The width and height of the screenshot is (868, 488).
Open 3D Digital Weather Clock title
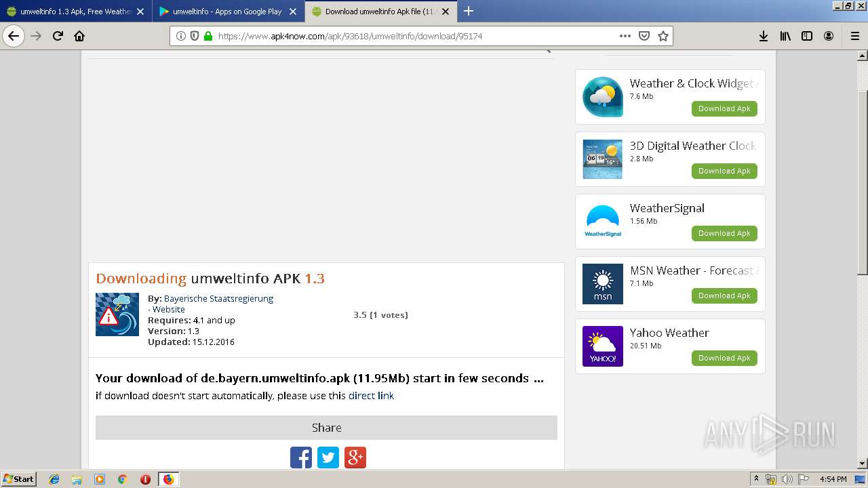point(693,146)
